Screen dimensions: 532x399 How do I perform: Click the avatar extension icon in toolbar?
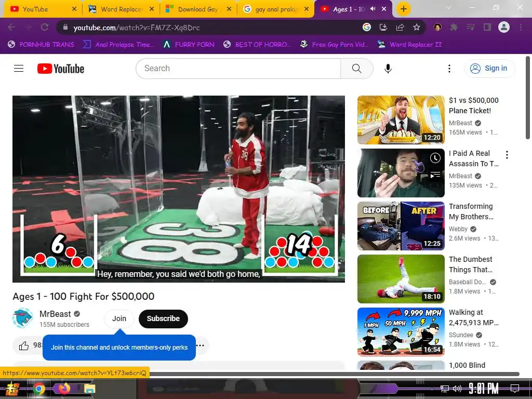pos(437,27)
